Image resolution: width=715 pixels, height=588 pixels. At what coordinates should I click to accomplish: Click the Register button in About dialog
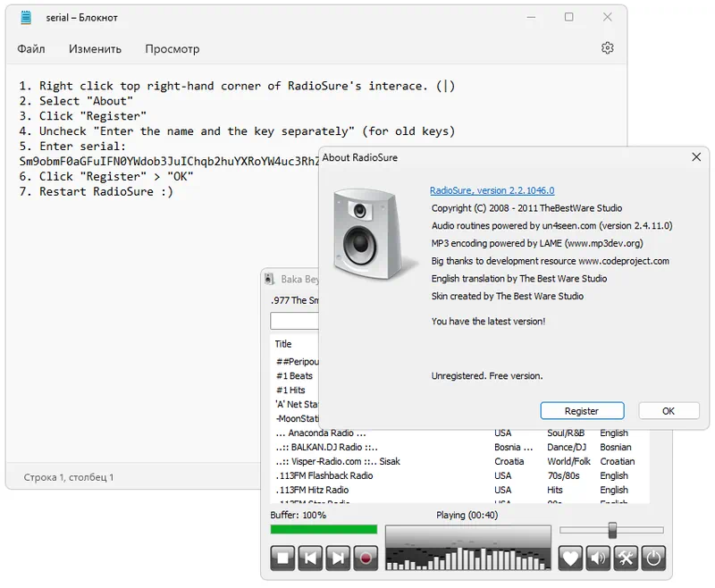(582, 411)
